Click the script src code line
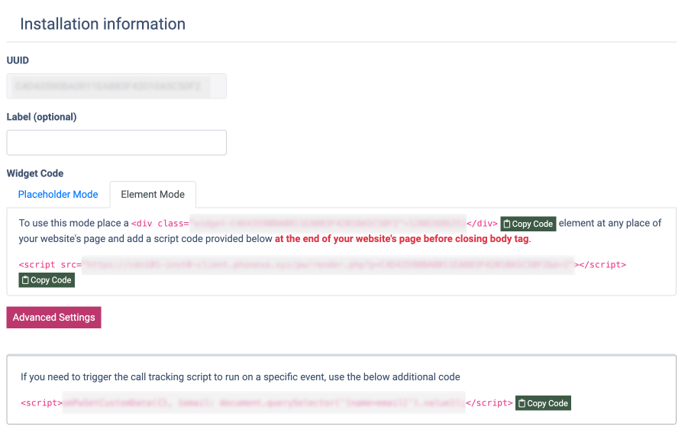This screenshot has height=436, width=688. [x=322, y=265]
